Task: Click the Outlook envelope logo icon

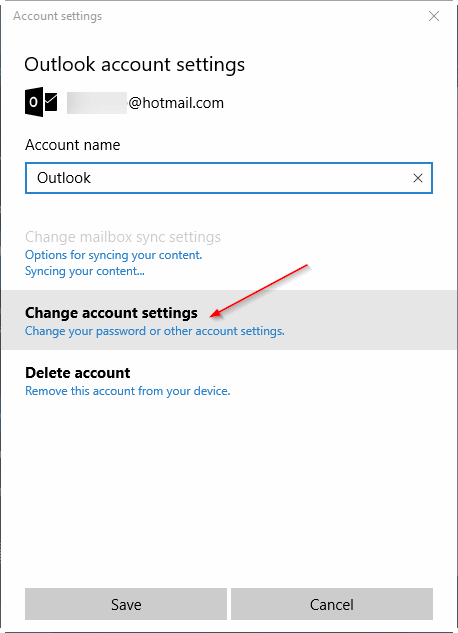Action: [41, 102]
